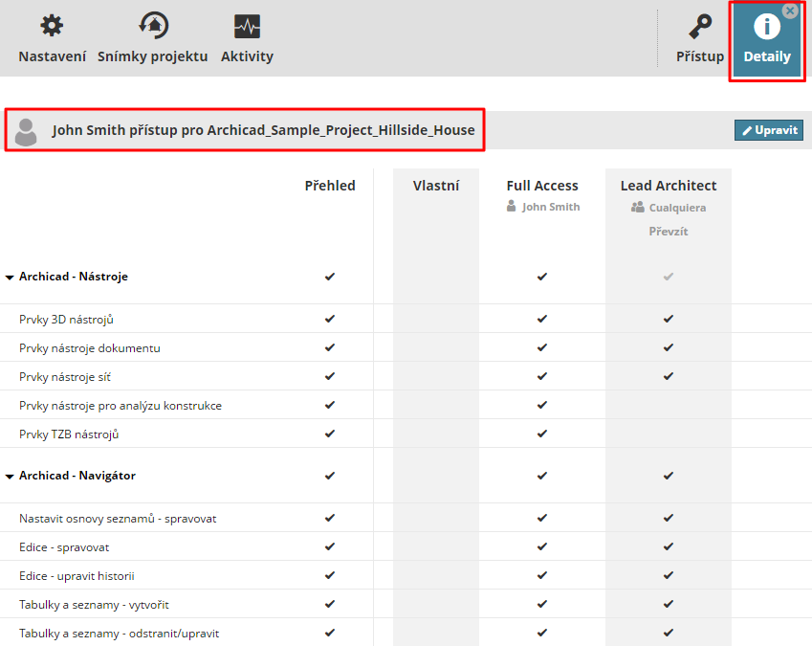Click the John Smith user avatar icon
The height and width of the screenshot is (646, 812).
[x=27, y=130]
